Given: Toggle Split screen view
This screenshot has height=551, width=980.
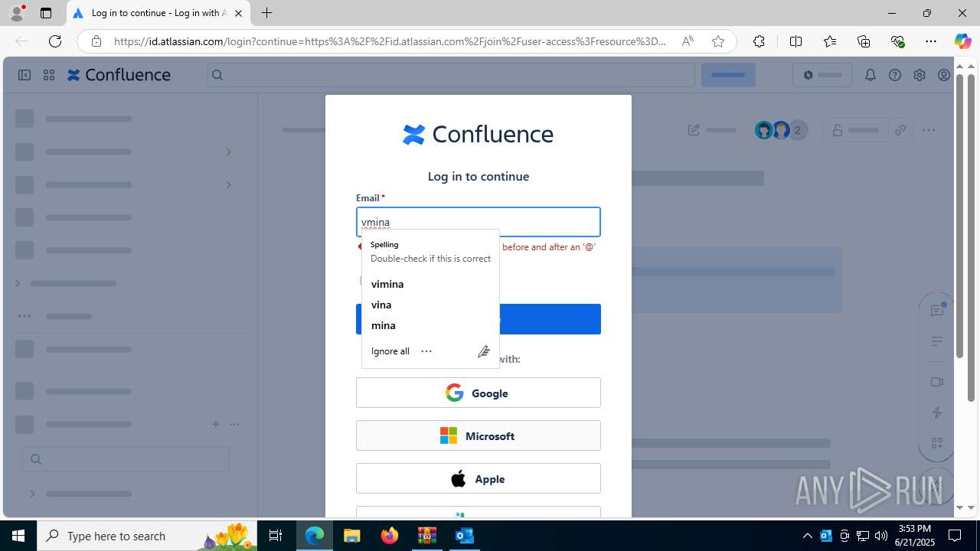Looking at the screenshot, I should coord(795,41).
